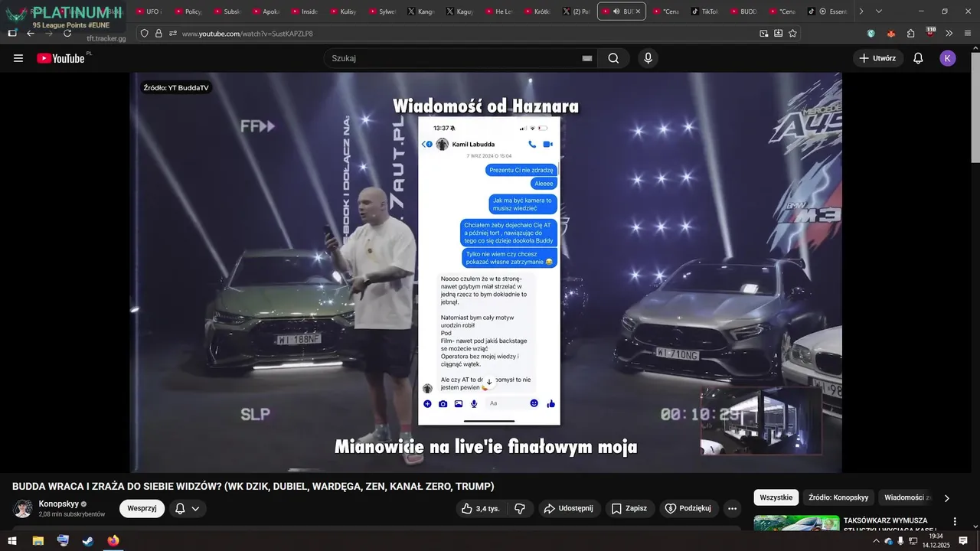Like the video with 3,4 tys. likes

tap(479, 508)
